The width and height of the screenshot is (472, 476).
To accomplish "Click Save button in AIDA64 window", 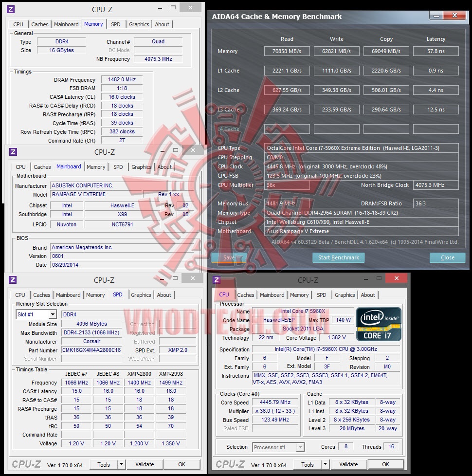I will tap(229, 257).
